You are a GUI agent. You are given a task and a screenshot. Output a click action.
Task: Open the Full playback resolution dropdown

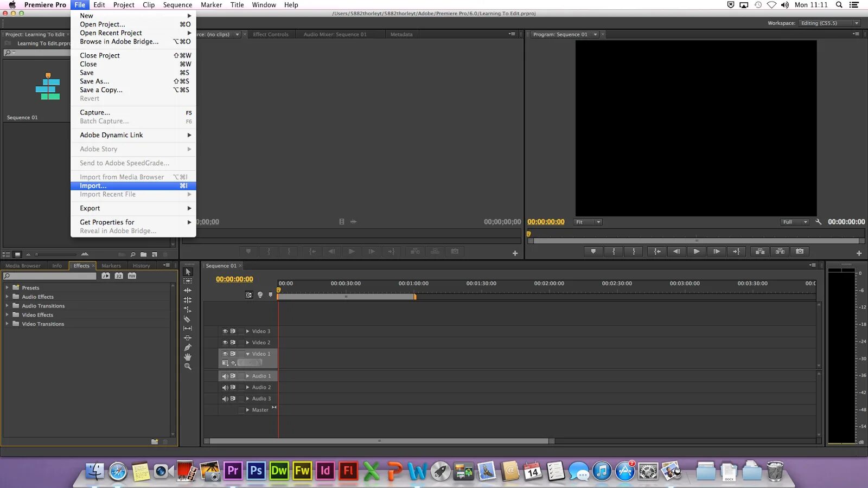[795, 222]
